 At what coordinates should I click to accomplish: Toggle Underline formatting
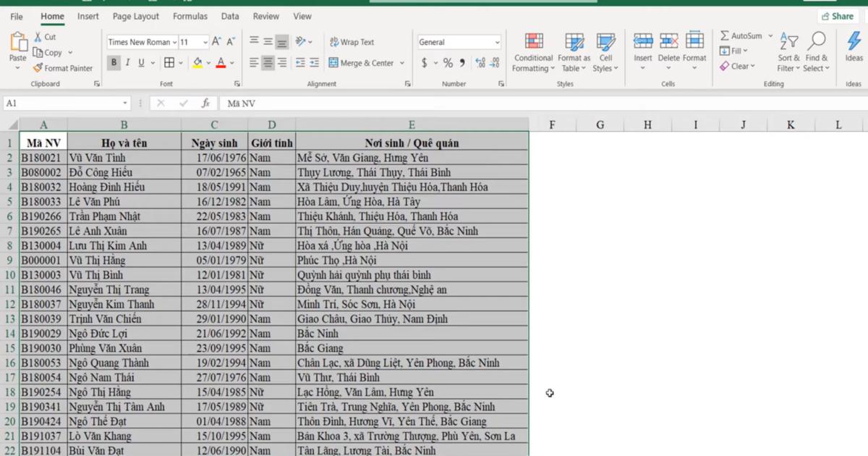pos(142,63)
